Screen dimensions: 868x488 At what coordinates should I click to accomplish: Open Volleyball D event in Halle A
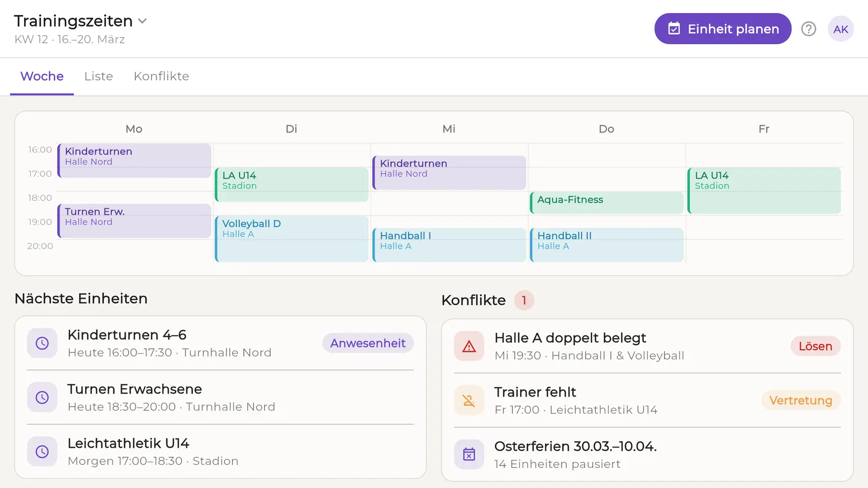[x=292, y=239]
